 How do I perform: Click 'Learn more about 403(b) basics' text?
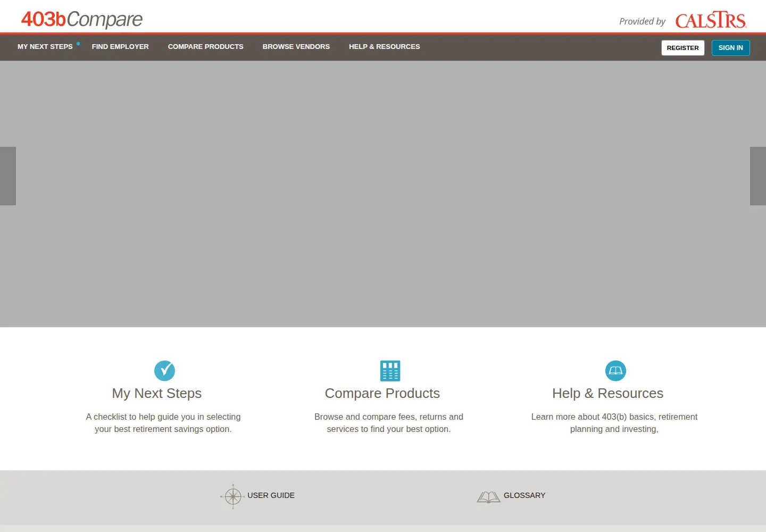(x=614, y=423)
